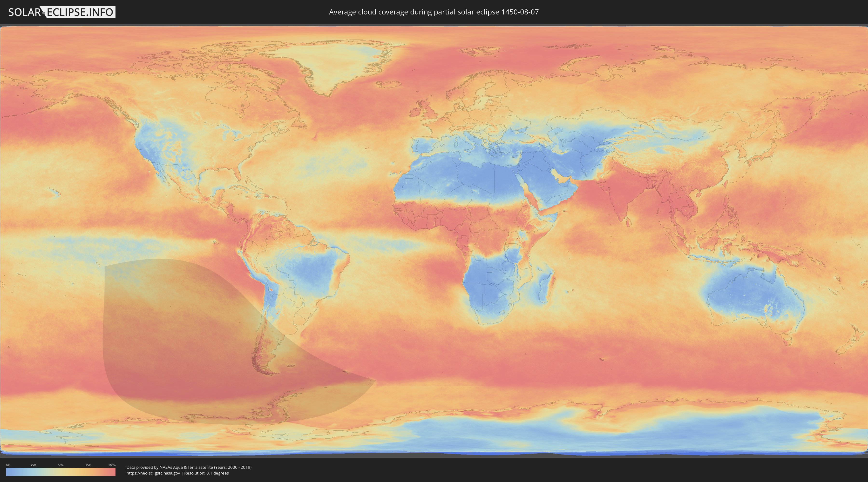This screenshot has height=482, width=868.
Task: Click the 0% label on the legend
Action: tap(8, 465)
